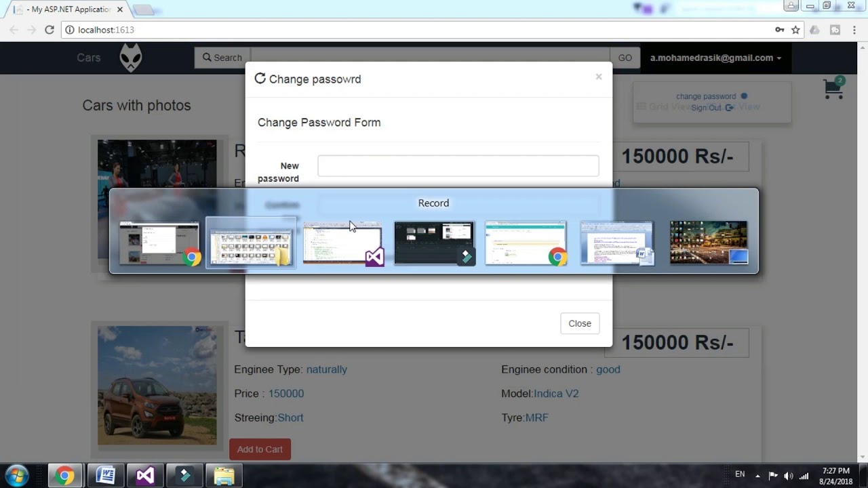Select the Word document thumbnail in switcher
The width and height of the screenshot is (868, 488).
tap(617, 243)
